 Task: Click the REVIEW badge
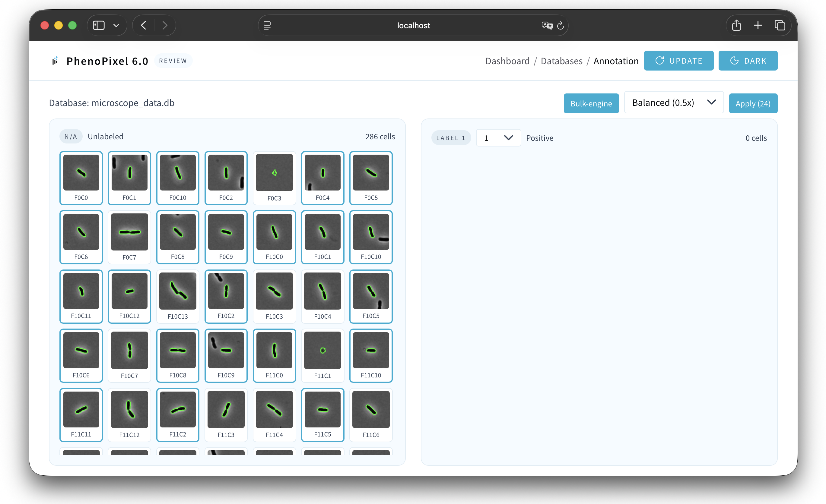[x=173, y=61]
